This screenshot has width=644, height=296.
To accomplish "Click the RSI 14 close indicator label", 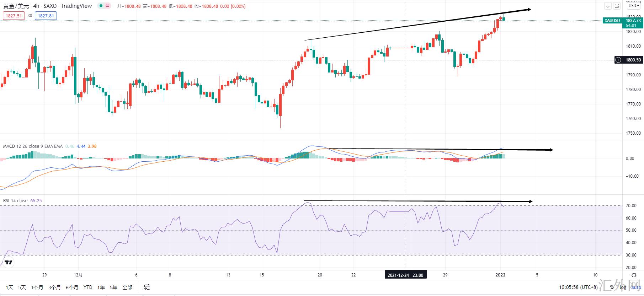I will [x=15, y=200].
